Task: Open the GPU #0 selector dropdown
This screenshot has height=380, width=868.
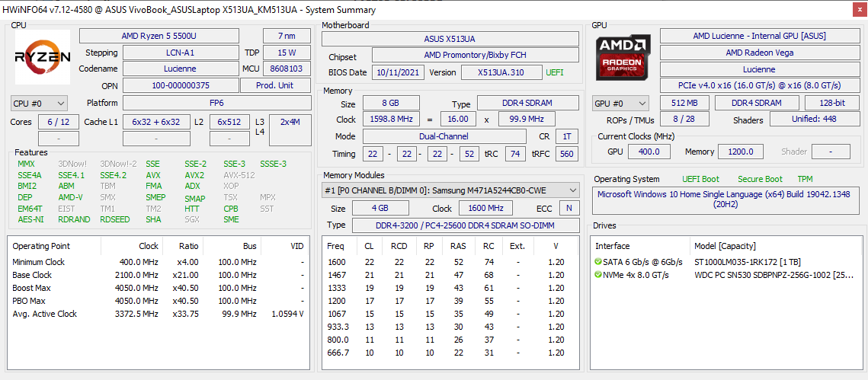Action: point(620,103)
